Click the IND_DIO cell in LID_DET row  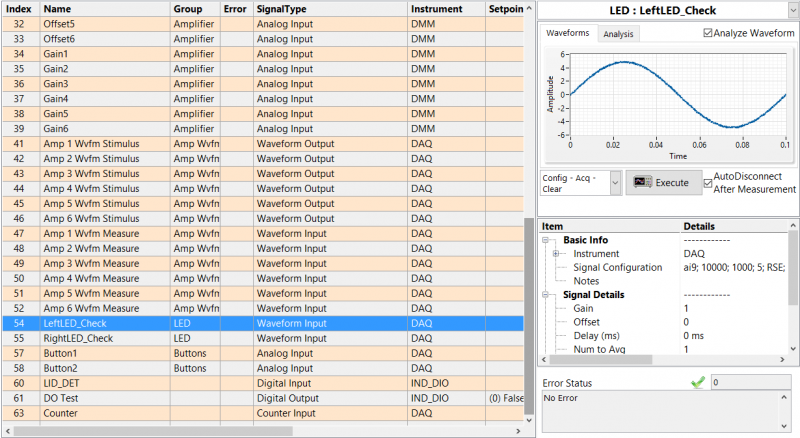pos(446,383)
